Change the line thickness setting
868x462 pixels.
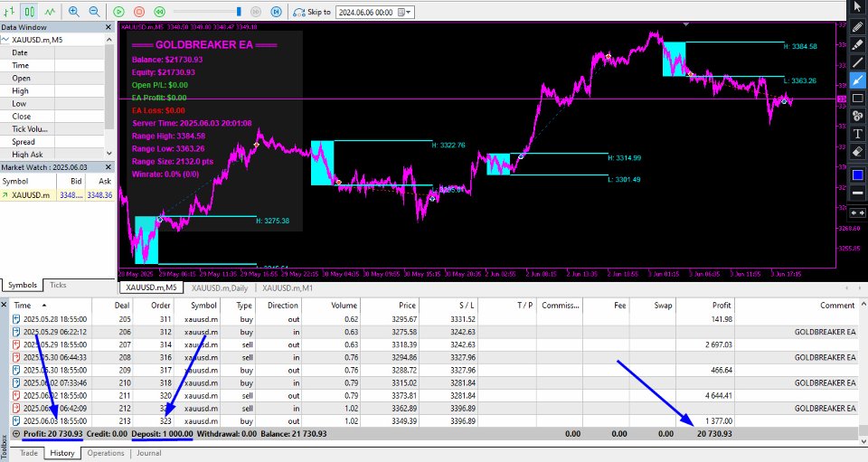click(857, 193)
